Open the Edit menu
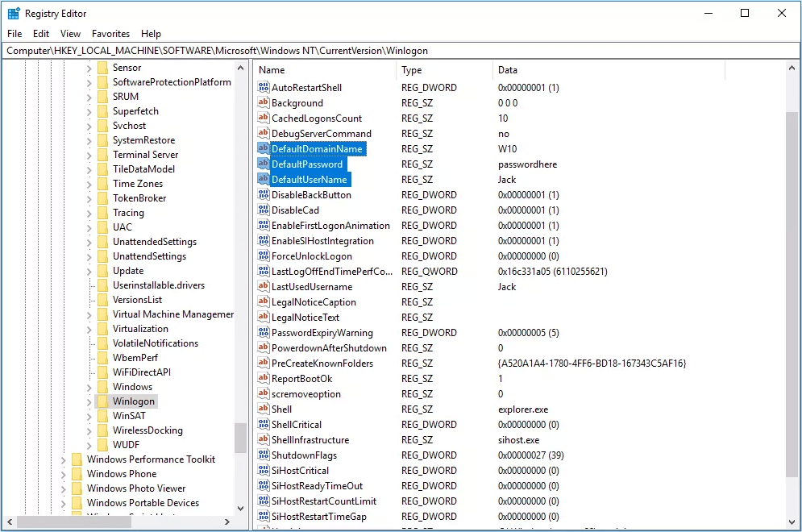The height and width of the screenshot is (532, 802). (x=41, y=34)
